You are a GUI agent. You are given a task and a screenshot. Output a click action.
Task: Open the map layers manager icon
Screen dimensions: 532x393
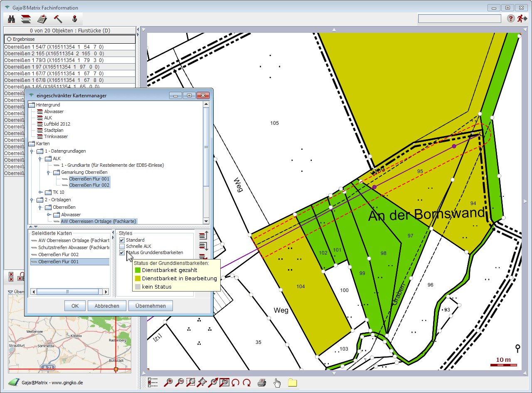pyautogui.click(x=26, y=19)
